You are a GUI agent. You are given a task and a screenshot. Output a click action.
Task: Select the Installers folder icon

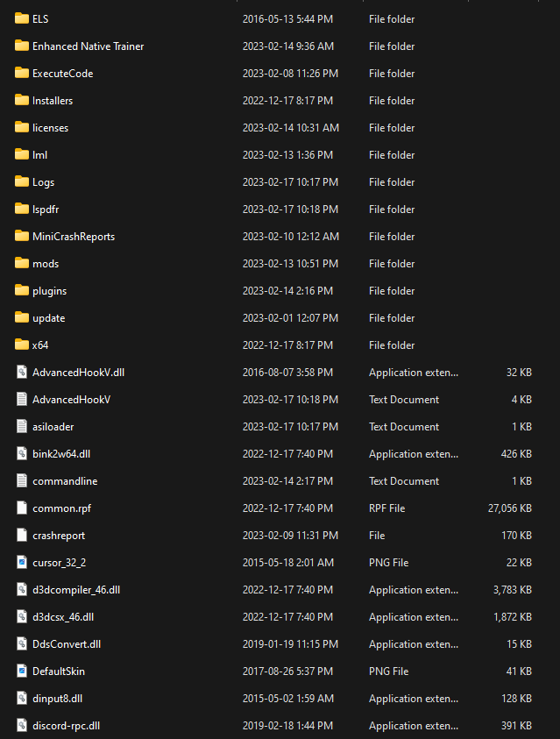pyautogui.click(x=22, y=100)
